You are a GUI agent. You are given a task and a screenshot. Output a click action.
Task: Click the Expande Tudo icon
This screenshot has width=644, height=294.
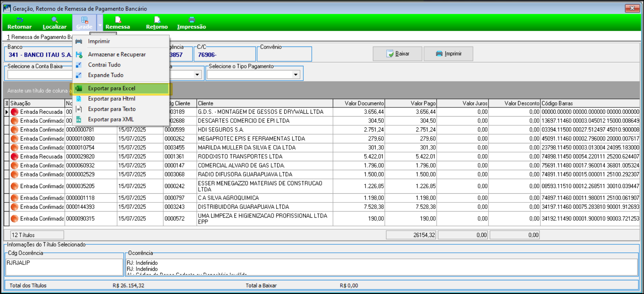tap(79, 75)
